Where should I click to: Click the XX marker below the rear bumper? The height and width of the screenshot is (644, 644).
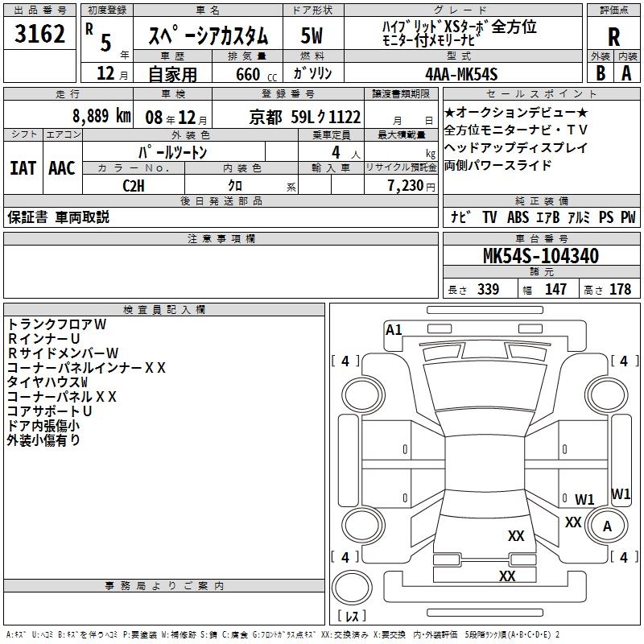pos(506,576)
